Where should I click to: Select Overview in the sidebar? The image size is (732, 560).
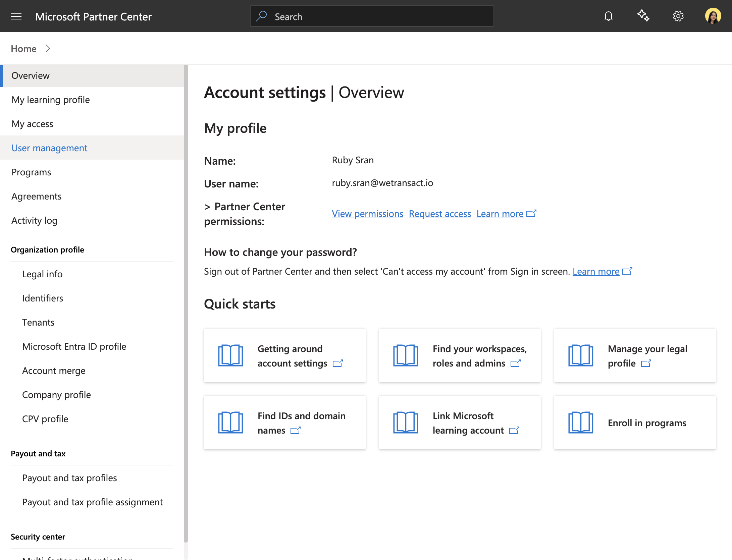(x=92, y=75)
